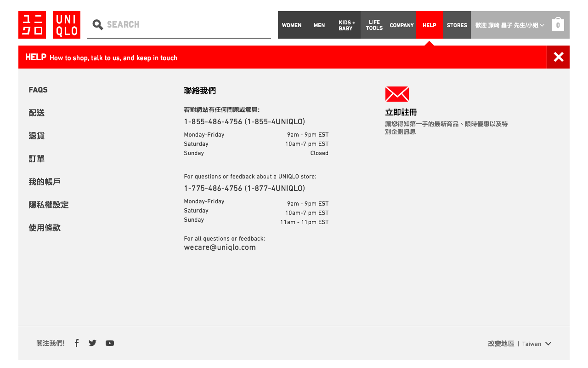The image size is (588, 368).
Task: Click the red envelope newsletter icon
Action: (x=397, y=94)
